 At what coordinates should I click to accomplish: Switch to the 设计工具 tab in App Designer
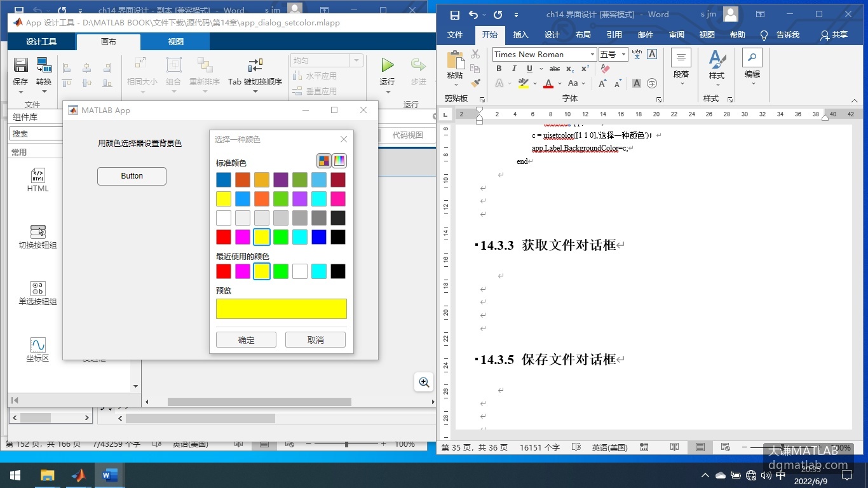point(41,41)
